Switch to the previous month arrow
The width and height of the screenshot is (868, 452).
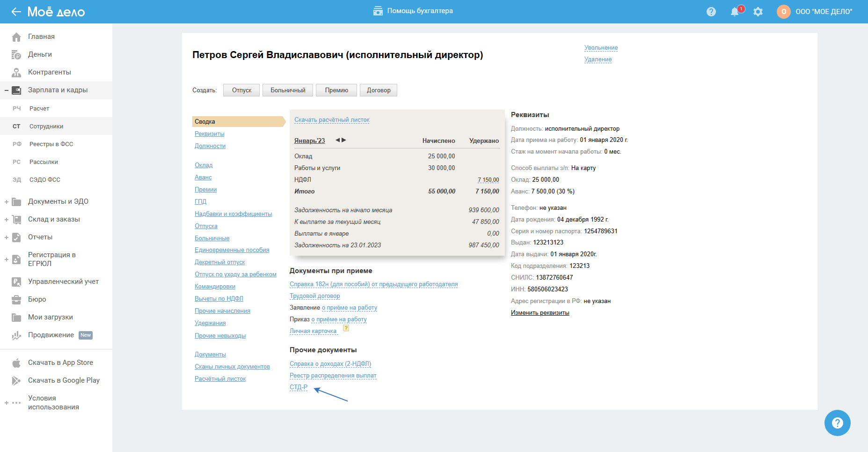tap(337, 140)
